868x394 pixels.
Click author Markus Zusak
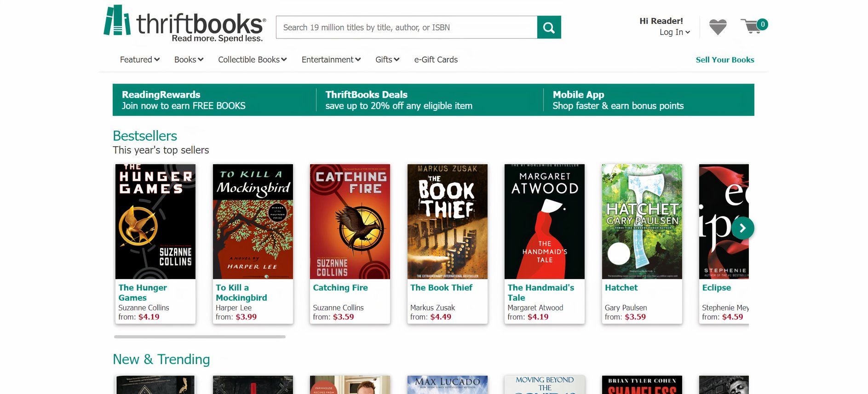coord(432,308)
